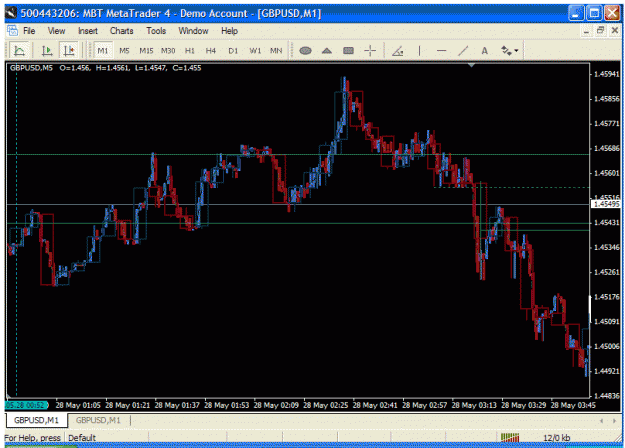This screenshot has width=625, height=448.
Task: Select the first GBPUSD,M1 chart tab
Action: tap(36, 420)
